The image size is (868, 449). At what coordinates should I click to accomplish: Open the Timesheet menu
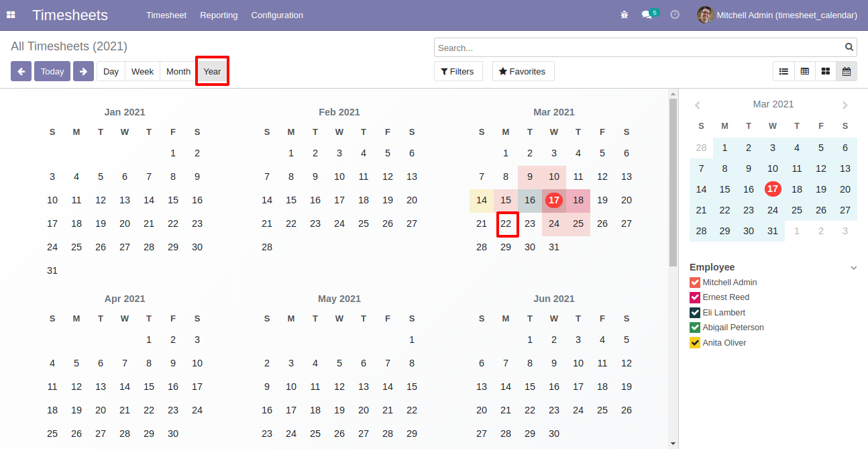coord(166,15)
